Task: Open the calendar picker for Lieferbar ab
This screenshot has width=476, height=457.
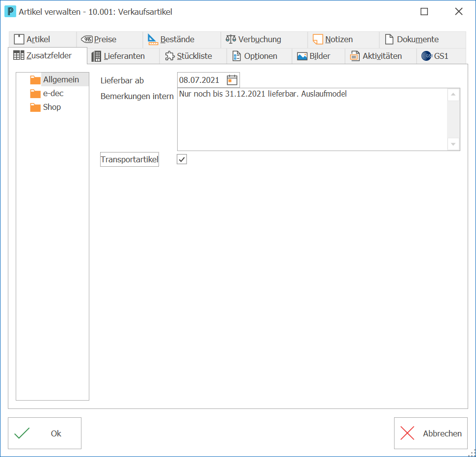Action: [x=232, y=80]
